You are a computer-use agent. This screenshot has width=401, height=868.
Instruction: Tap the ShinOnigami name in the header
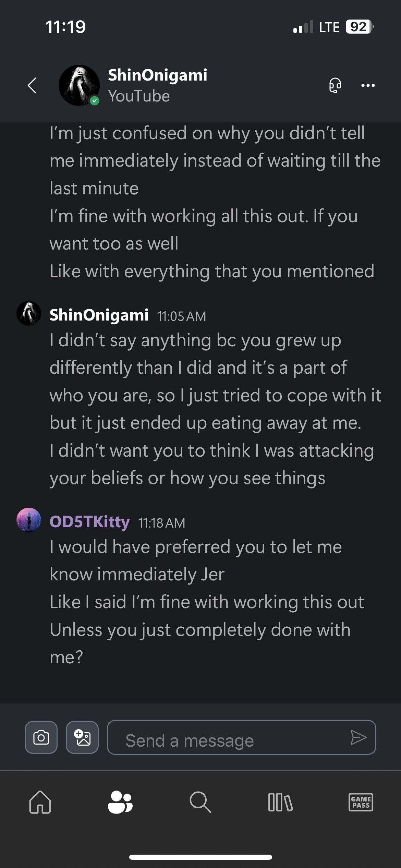[x=158, y=75]
